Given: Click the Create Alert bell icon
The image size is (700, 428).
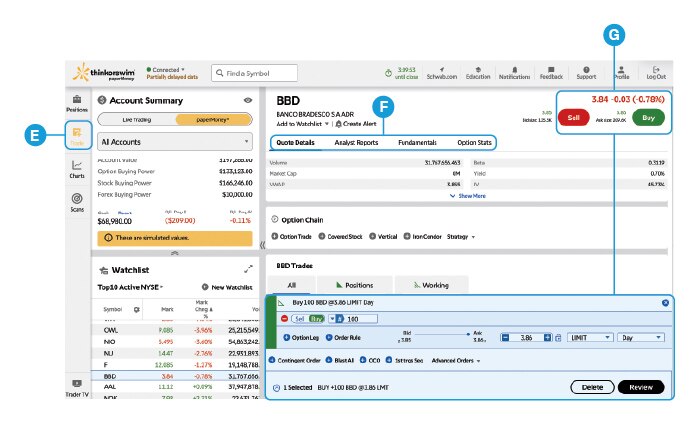Looking at the screenshot, I should [338, 124].
